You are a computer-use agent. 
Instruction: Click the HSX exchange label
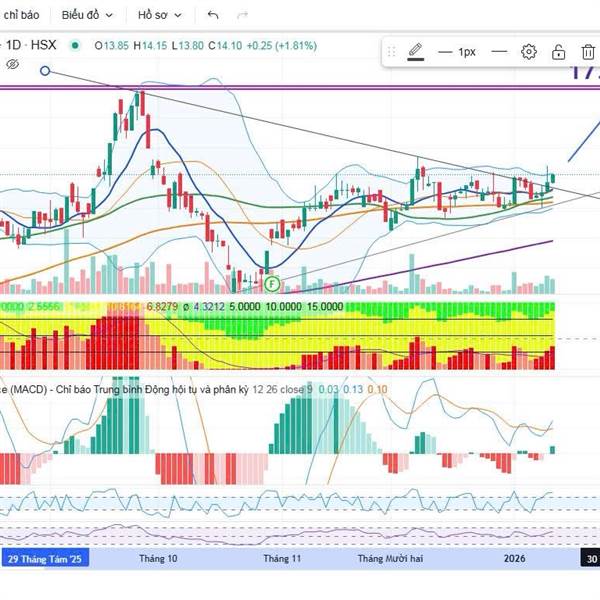tap(43, 45)
